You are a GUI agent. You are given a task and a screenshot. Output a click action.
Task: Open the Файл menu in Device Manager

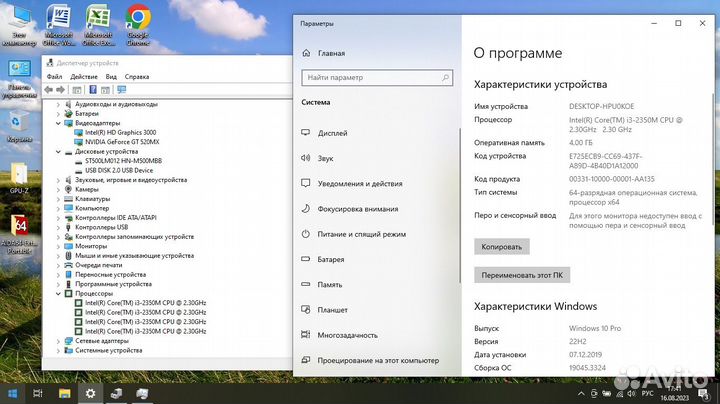coord(54,77)
